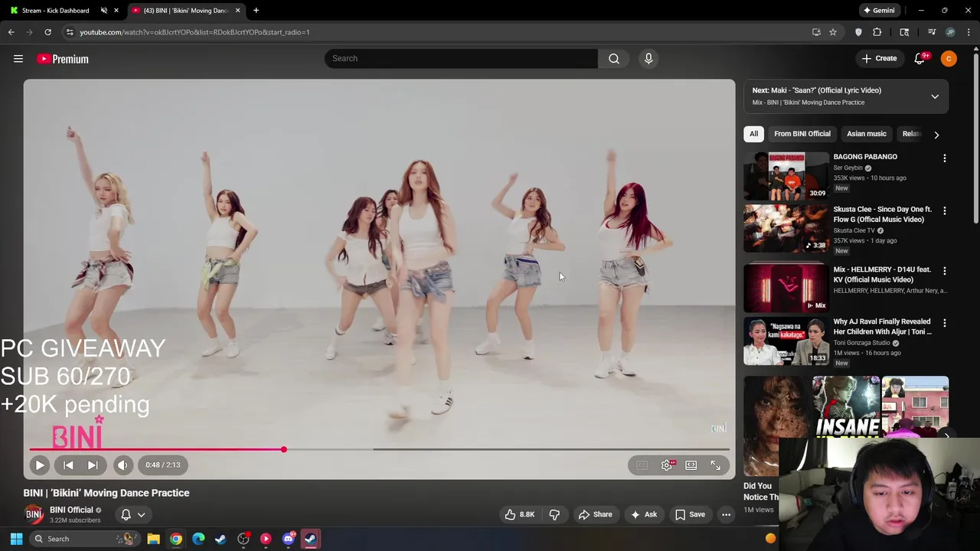The height and width of the screenshot is (551, 980).
Task: Open the Gemini button
Action: pyautogui.click(x=879, y=11)
